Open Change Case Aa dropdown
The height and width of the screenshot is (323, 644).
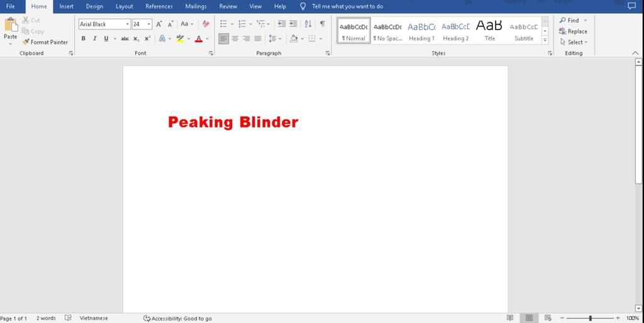coord(187,25)
